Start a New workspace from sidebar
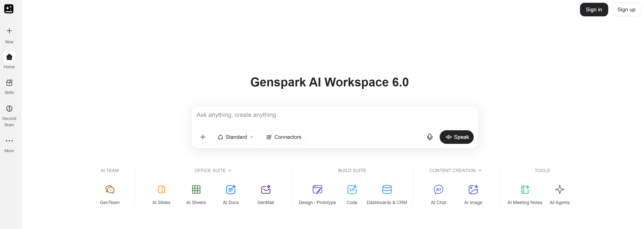 tap(9, 36)
